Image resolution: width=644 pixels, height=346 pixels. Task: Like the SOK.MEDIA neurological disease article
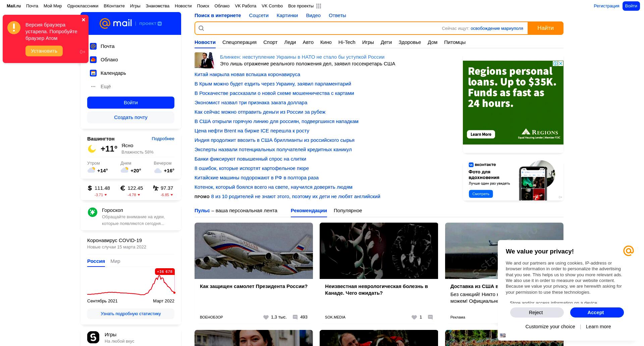pyautogui.click(x=414, y=317)
